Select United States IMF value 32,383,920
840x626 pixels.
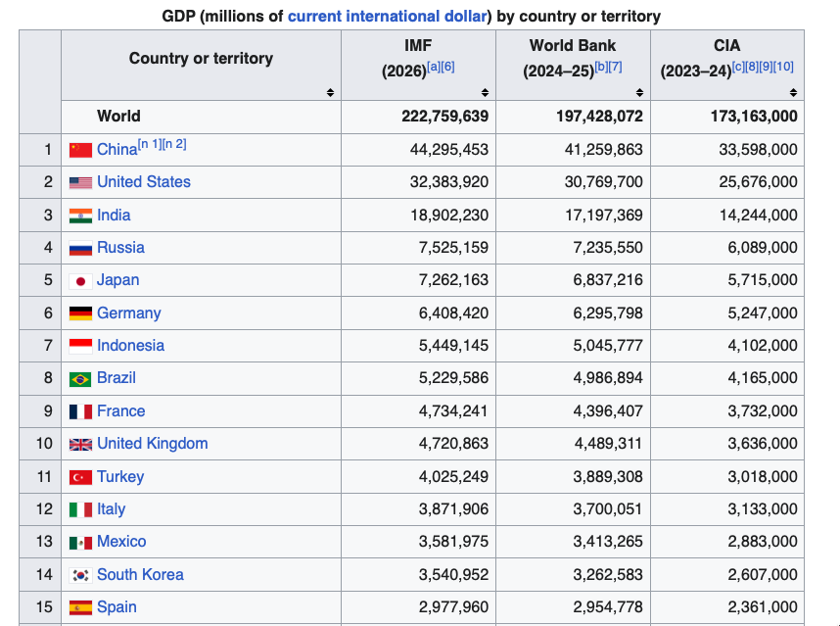[x=449, y=181]
